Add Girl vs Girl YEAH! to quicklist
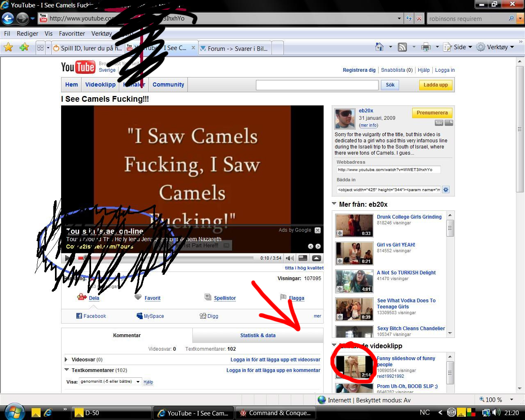This screenshot has height=420, width=525. [340, 261]
